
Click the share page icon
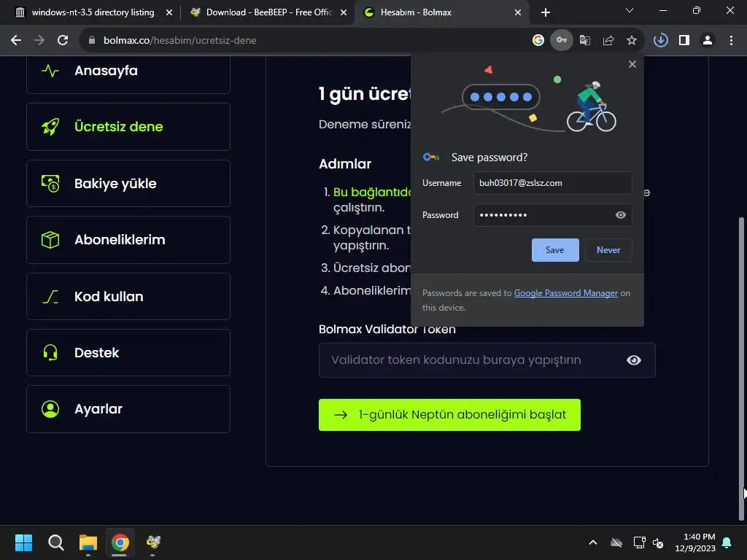(x=608, y=41)
